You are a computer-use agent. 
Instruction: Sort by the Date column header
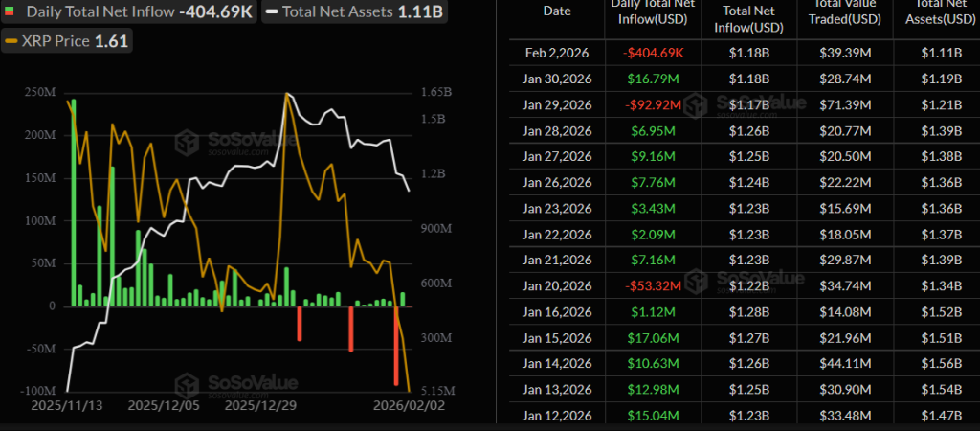coord(556,11)
